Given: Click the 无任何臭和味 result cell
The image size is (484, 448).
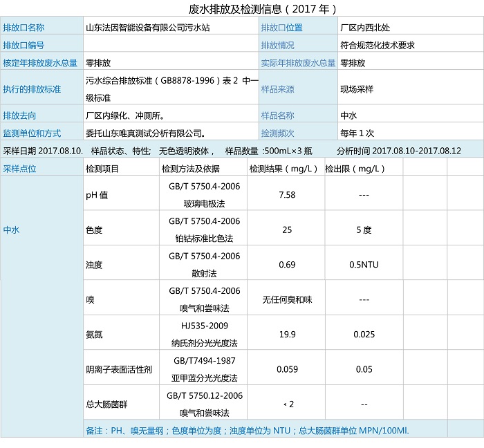Looking at the screenshot, I should (286, 300).
